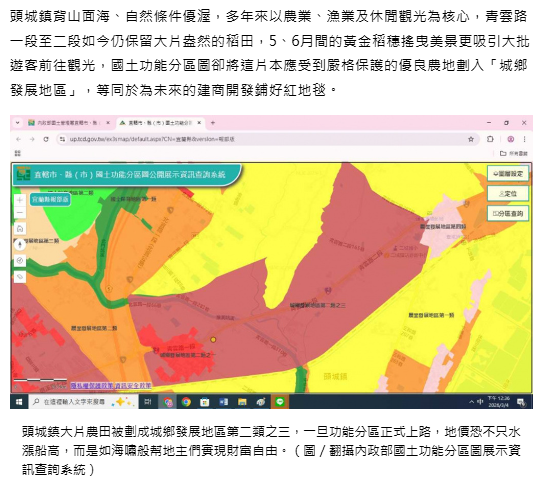
Task: Click the map measure tool icon below compass
Action: pos(20,260)
